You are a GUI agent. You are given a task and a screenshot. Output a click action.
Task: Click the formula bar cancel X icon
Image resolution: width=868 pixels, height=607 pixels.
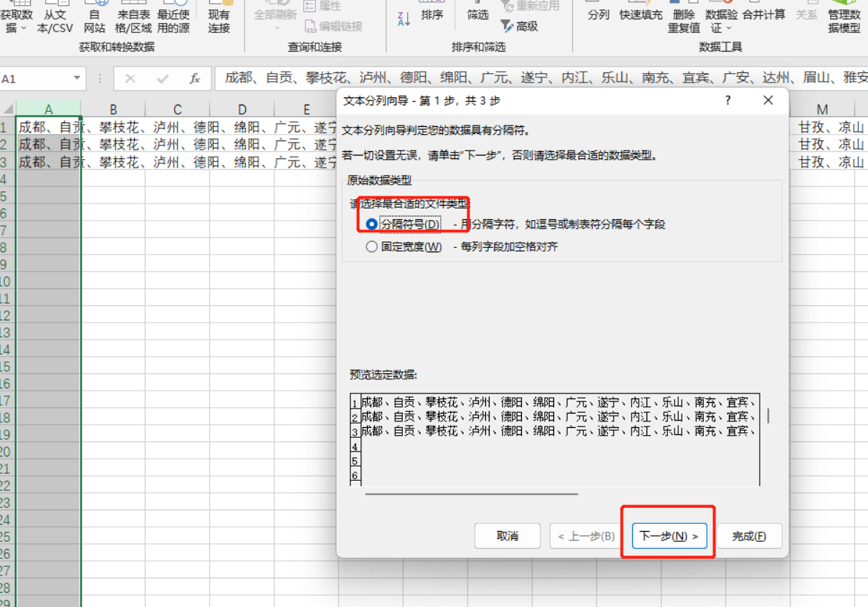coord(130,79)
